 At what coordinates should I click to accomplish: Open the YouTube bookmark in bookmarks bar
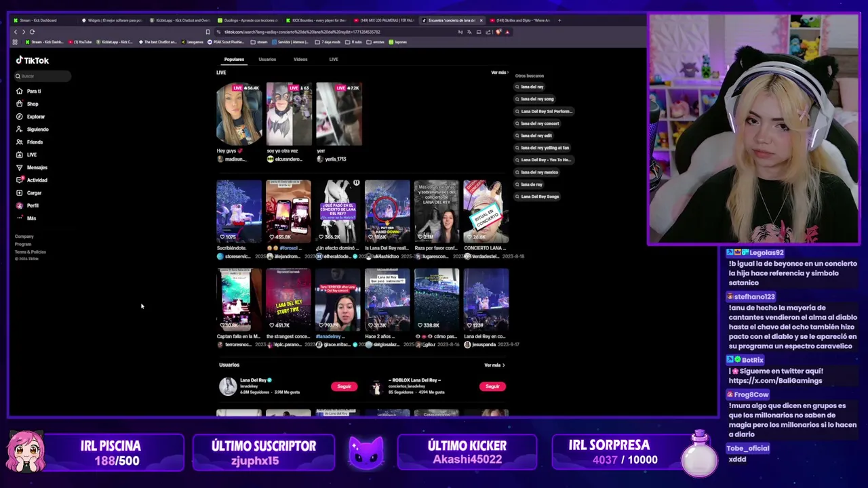[x=79, y=42]
